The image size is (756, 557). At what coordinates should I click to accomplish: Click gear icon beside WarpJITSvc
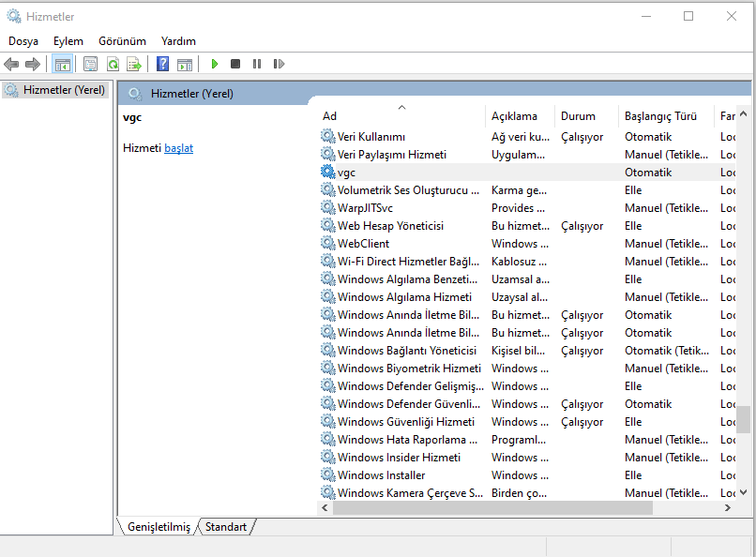click(328, 207)
